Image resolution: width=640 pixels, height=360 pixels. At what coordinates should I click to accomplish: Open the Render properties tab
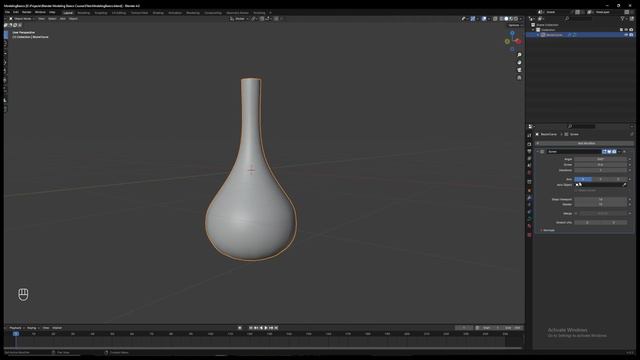point(529,144)
